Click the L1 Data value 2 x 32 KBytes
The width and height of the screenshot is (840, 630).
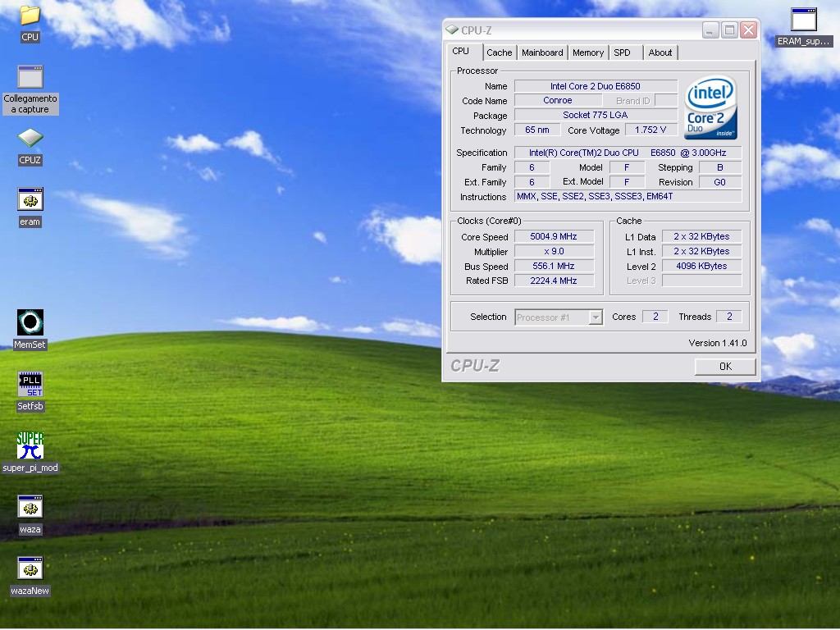pyautogui.click(x=702, y=236)
